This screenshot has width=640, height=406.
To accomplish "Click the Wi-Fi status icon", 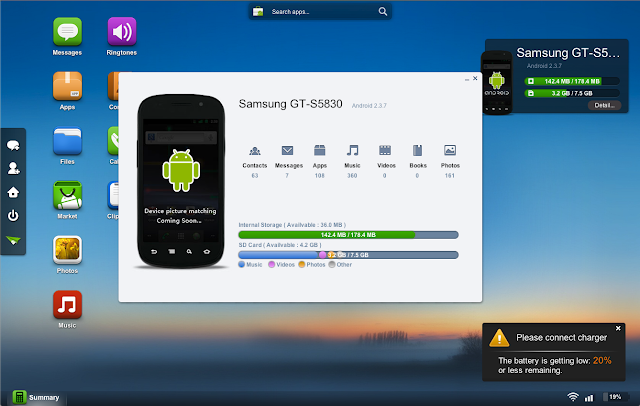I will [573, 397].
